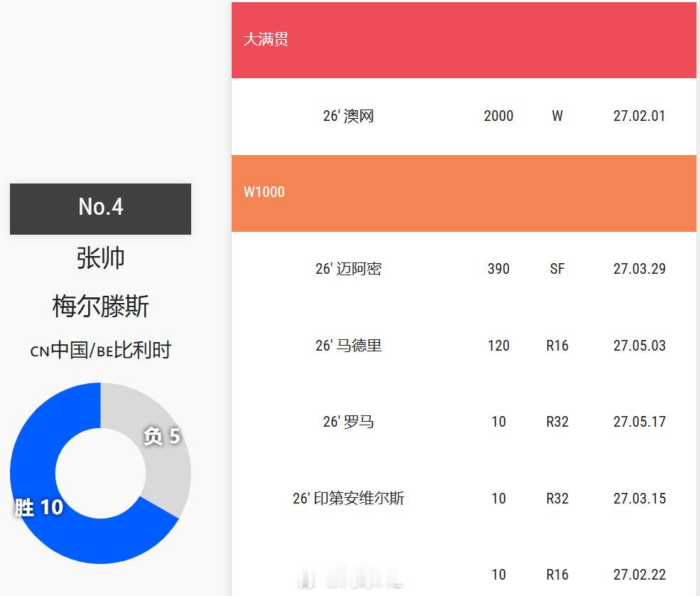Select the 26' 罗马 tournament name
Screen dimensions: 700x596
[349, 422]
